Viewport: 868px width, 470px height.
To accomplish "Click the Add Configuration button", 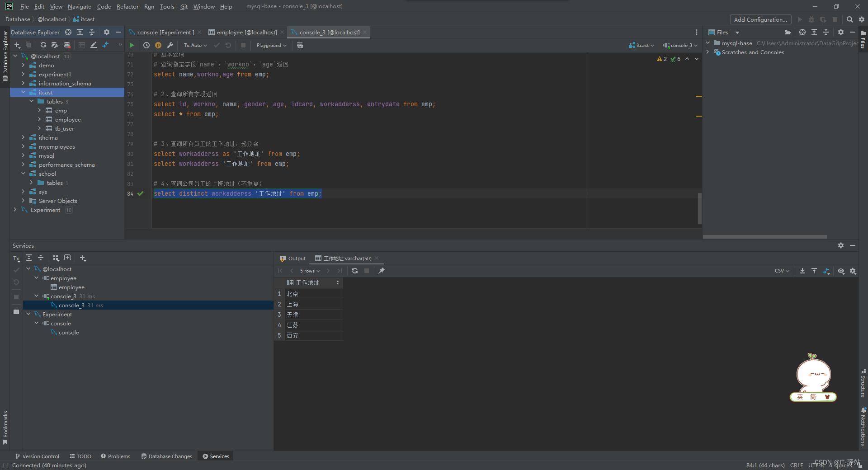I will 760,19.
